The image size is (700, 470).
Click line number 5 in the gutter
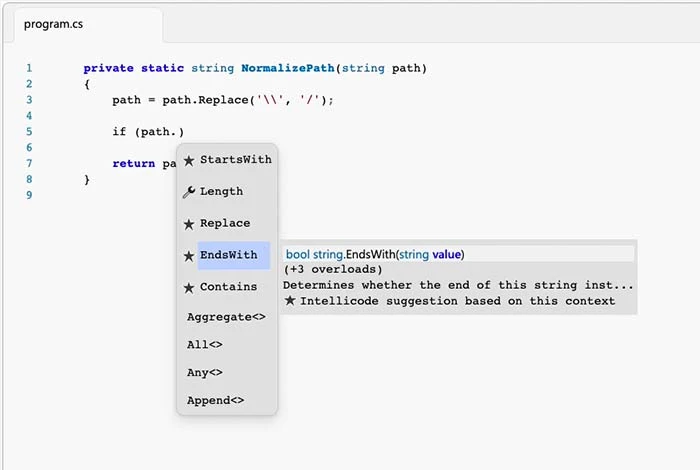[x=29, y=131]
